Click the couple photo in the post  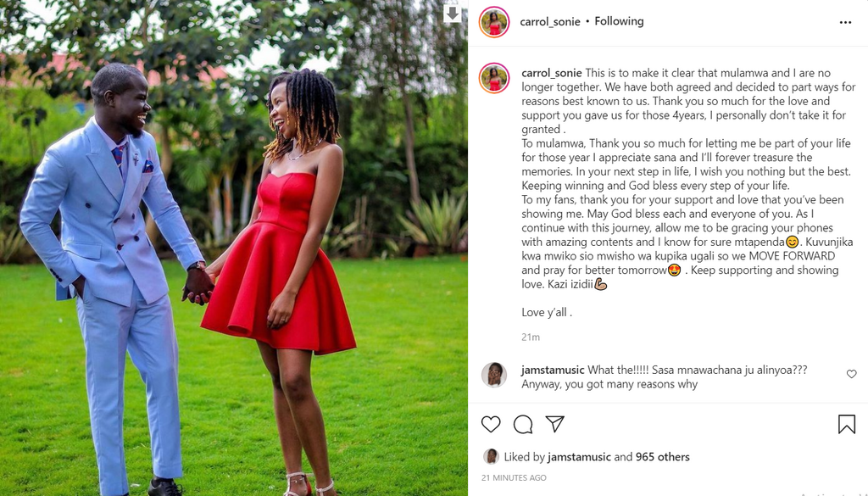(x=234, y=248)
